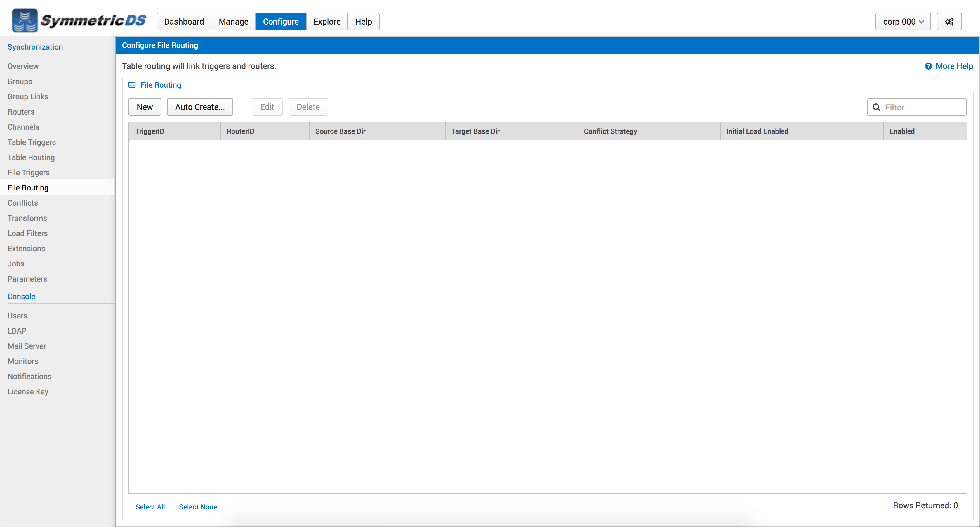This screenshot has height=527, width=980.
Task: Sort by the Enabled column header
Action: click(x=925, y=131)
